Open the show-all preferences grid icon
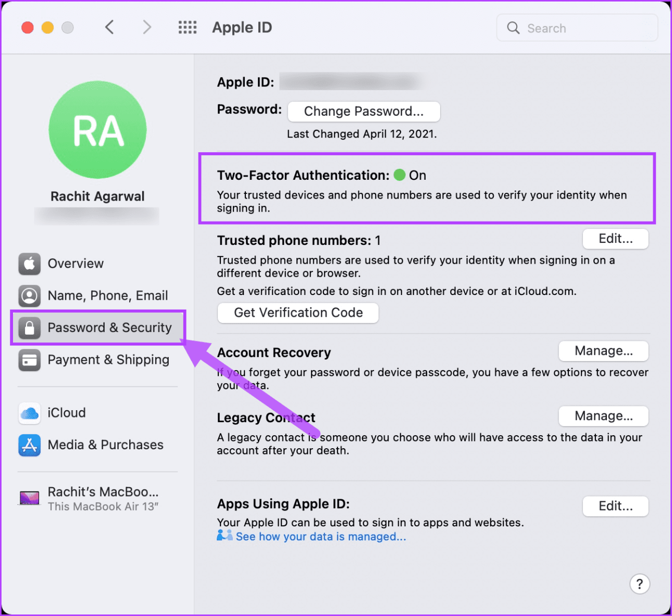The image size is (672, 616). tap(188, 28)
